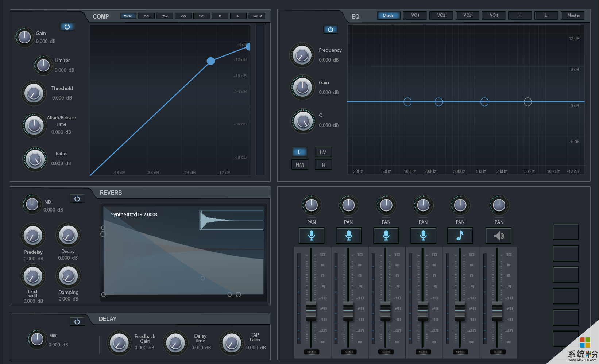This screenshot has width=599, height=364.
Task: Click the speaker channel volume fader
Action: click(x=497, y=311)
